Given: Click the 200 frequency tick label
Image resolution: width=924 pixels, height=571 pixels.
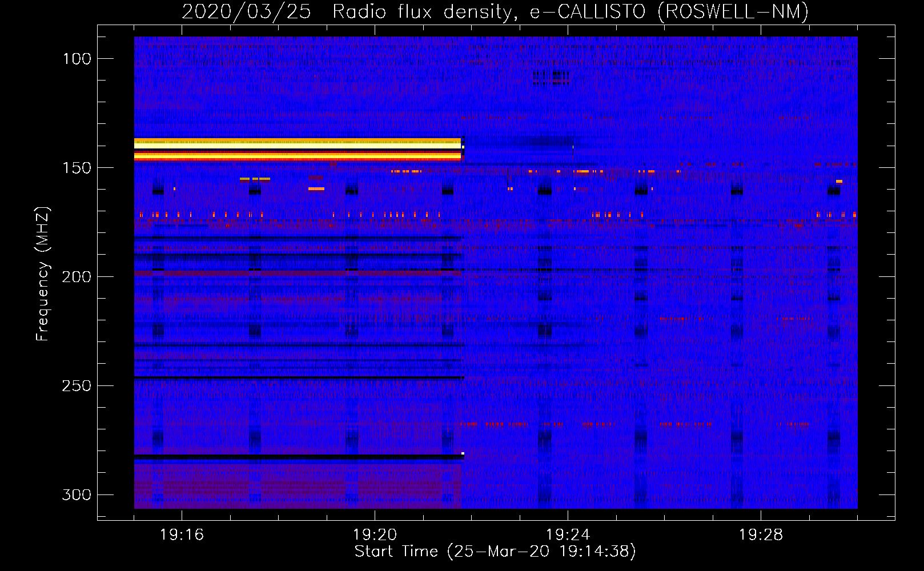Looking at the screenshot, I should click(77, 277).
